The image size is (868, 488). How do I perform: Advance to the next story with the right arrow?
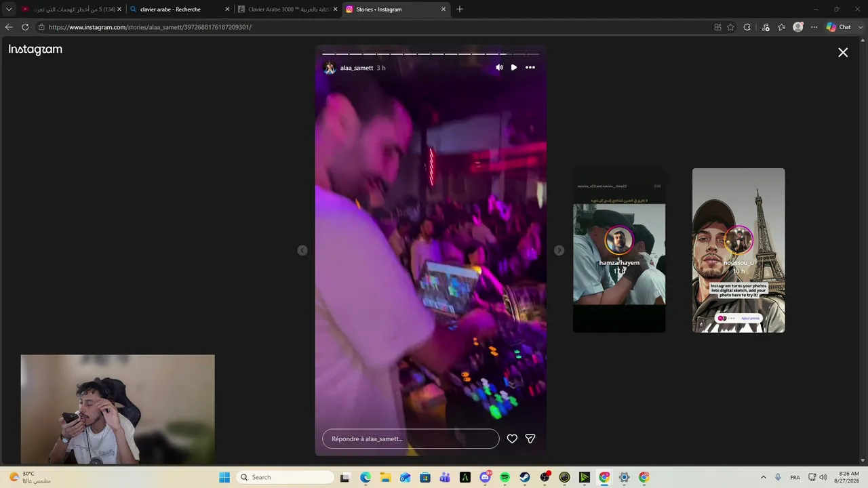pos(559,251)
